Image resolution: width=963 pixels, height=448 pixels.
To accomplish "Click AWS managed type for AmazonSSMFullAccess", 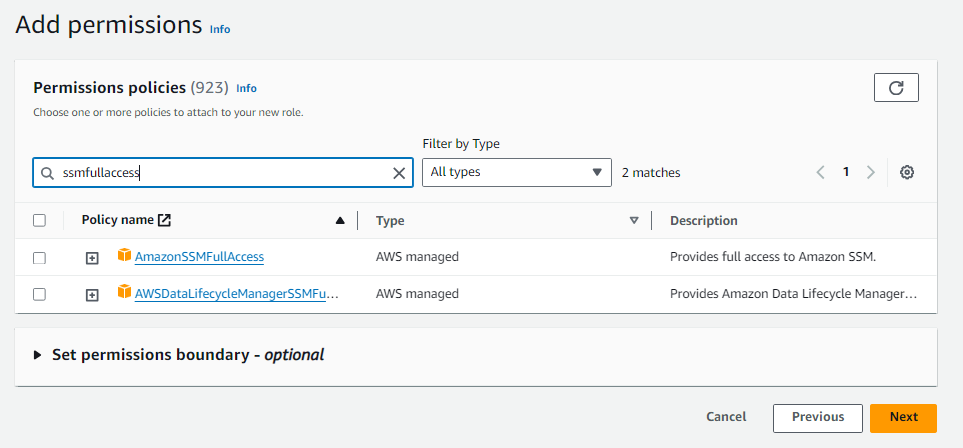I will pos(417,257).
